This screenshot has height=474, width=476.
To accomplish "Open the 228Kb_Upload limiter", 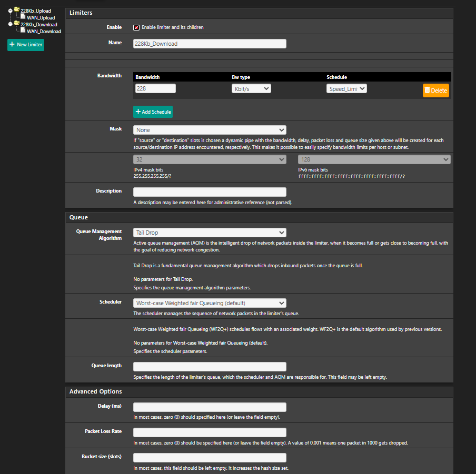I will pos(36,11).
